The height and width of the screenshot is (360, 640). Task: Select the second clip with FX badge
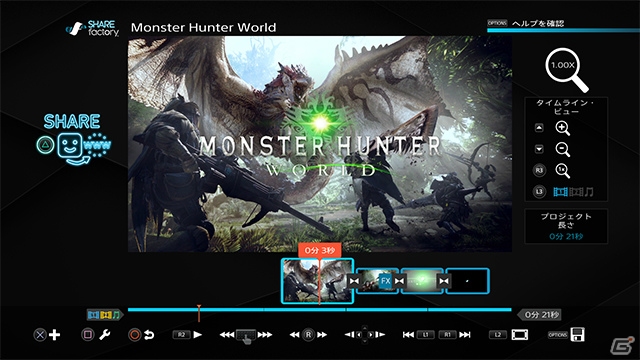(377, 281)
